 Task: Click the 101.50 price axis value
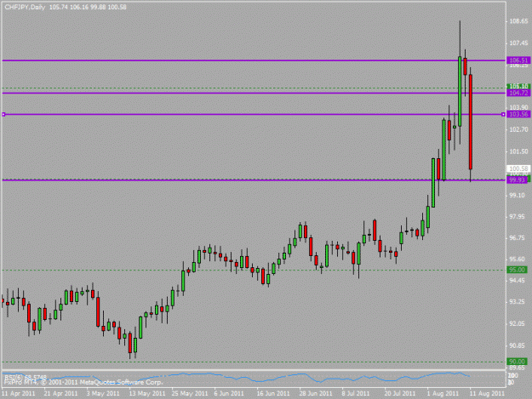tap(518, 151)
